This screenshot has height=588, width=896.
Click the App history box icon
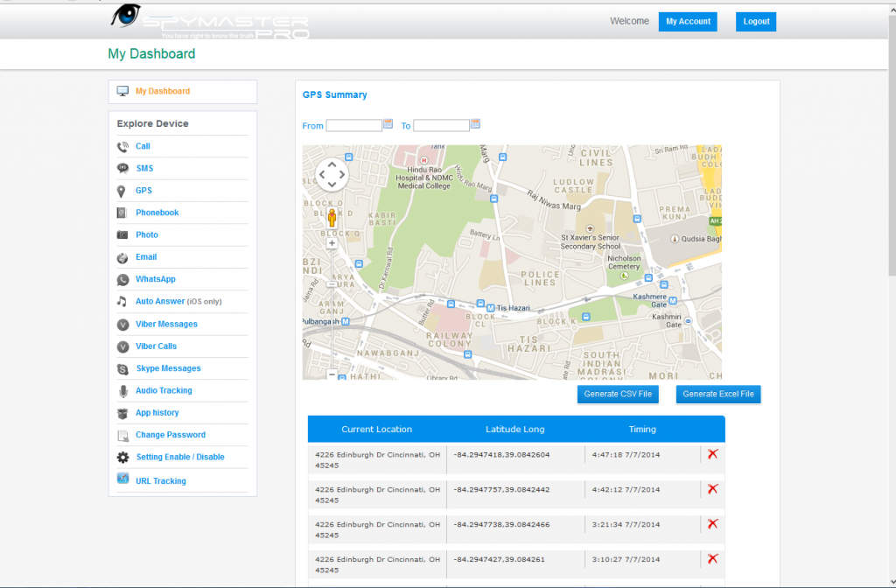pyautogui.click(x=122, y=413)
